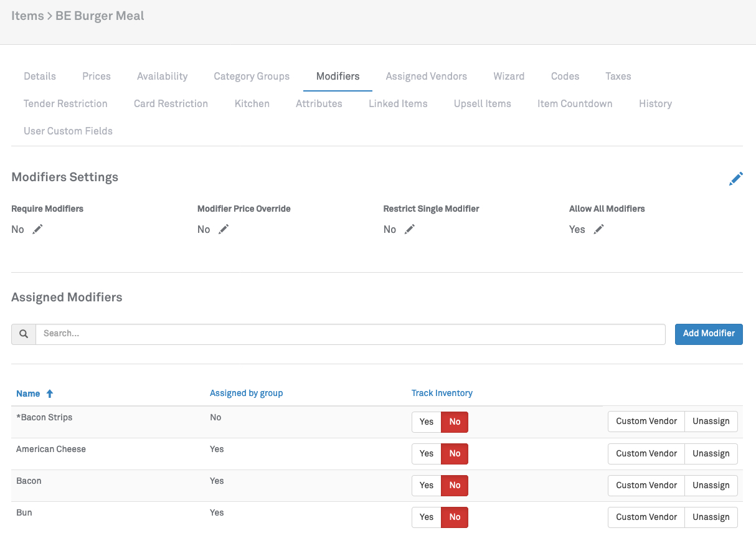Switch to the Linked Items tab
Screen dimensions: 756x533
pyautogui.click(x=398, y=103)
